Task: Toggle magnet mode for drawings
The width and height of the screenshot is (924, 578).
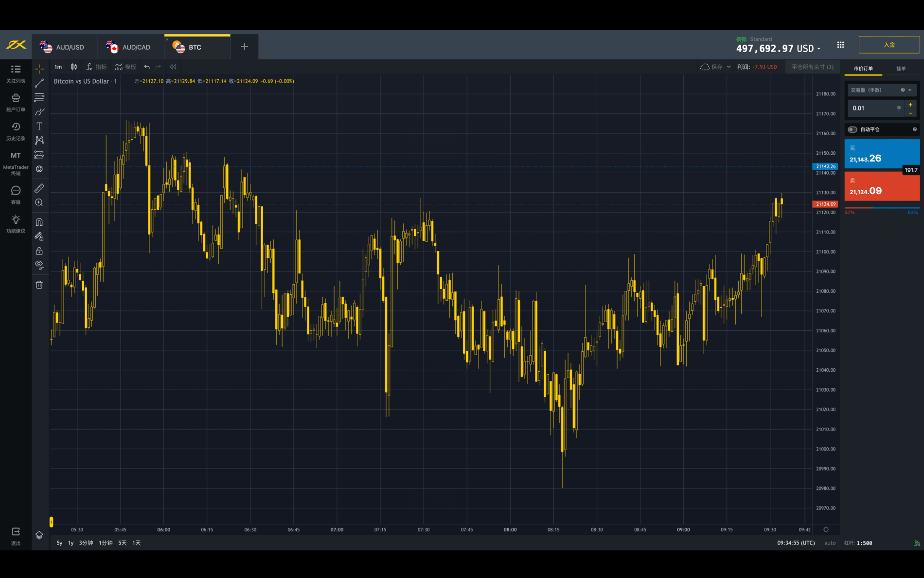Action: click(x=39, y=222)
